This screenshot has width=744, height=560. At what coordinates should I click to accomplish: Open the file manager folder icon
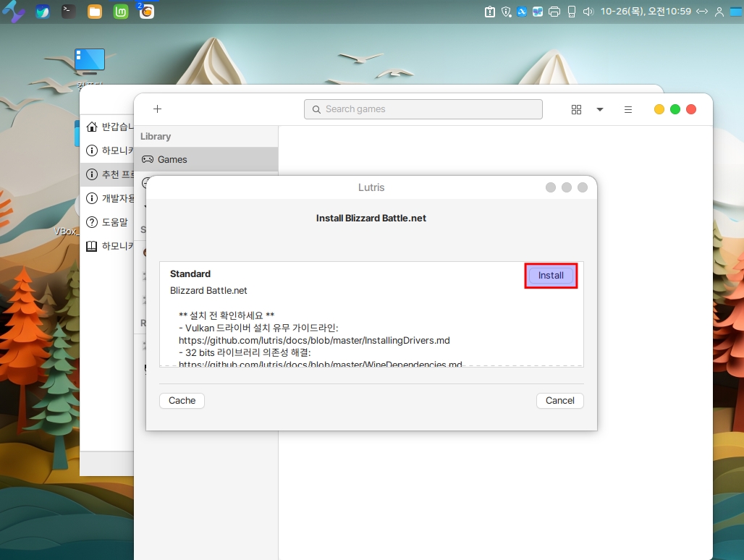click(x=95, y=12)
